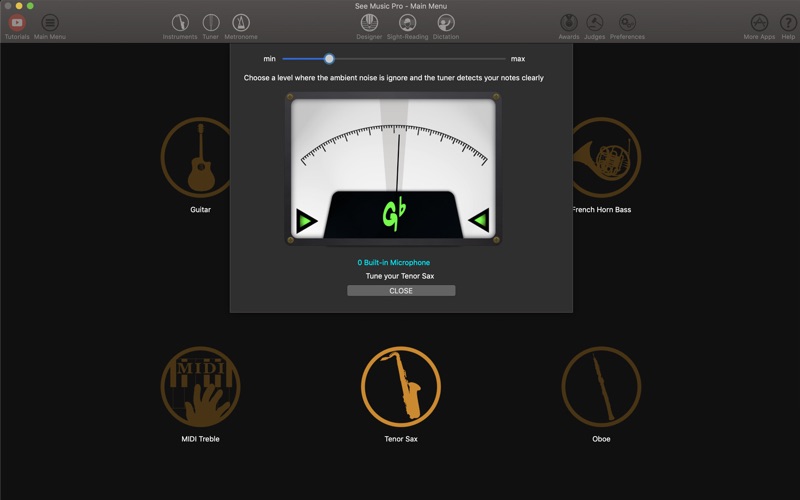Open the Designer toolbar icon
Viewport: 800px width, 500px height.
click(369, 23)
